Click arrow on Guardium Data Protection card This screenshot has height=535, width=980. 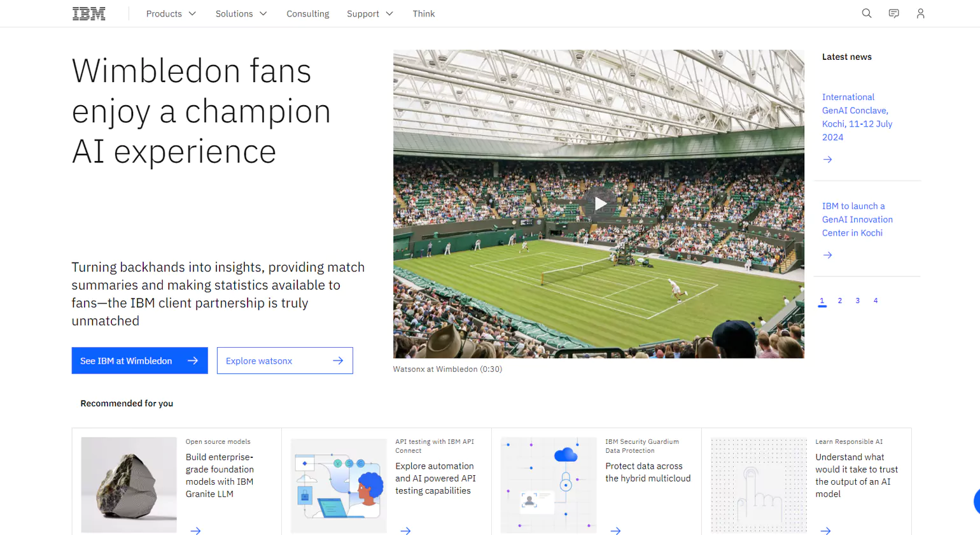pyautogui.click(x=615, y=530)
